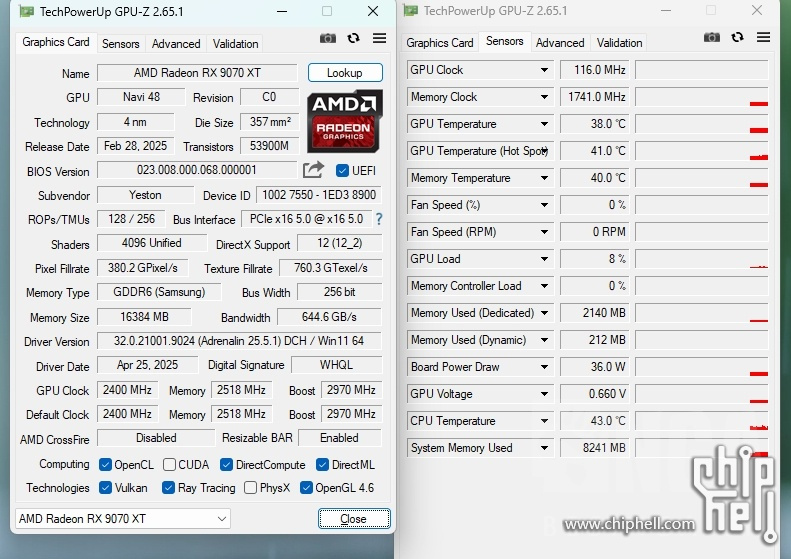Screen dimensions: 791x559
Task: Expand the GPU Load sensor dropdown
Action: [544, 259]
